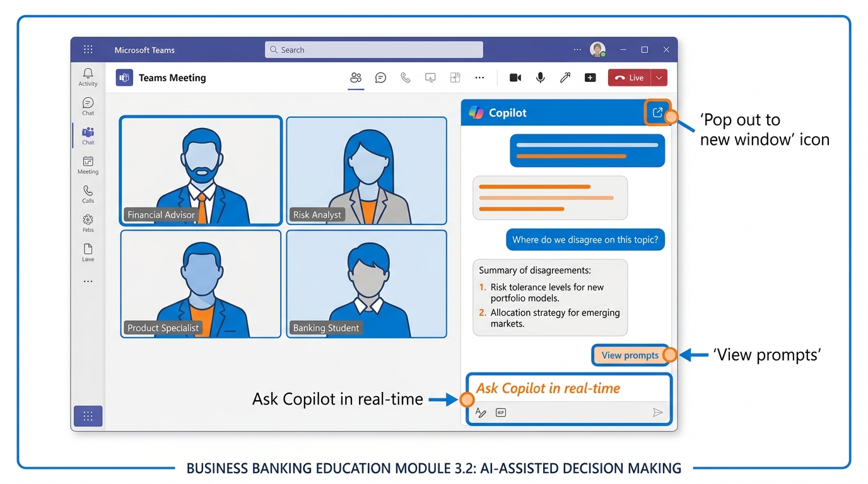Image resolution: width=868 pixels, height=484 pixels.
Task: Open Activity in the sidebar
Action: [88, 78]
